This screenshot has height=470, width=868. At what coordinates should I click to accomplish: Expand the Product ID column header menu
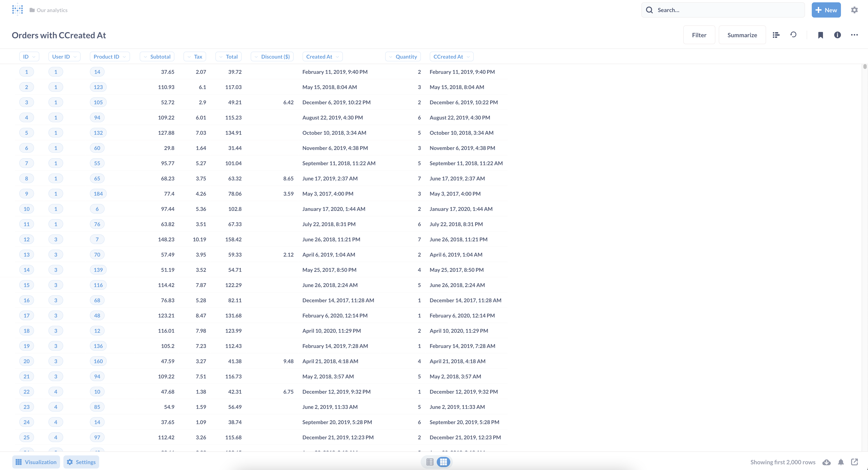click(110, 57)
